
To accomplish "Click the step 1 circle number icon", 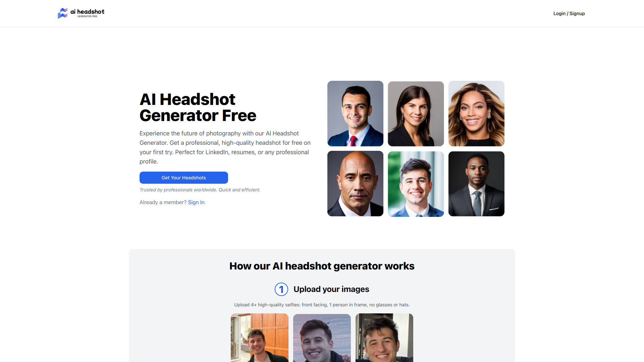I will (281, 289).
